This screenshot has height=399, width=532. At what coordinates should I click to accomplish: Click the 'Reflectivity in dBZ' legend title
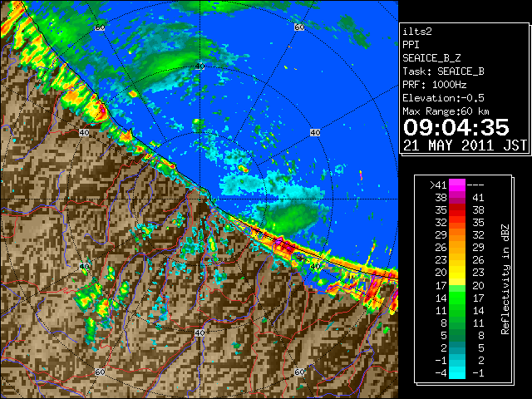505,279
